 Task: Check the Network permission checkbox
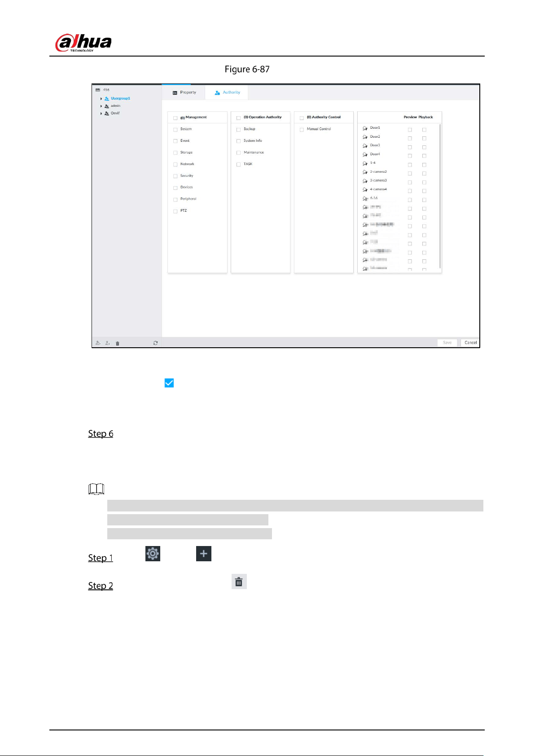(x=175, y=165)
